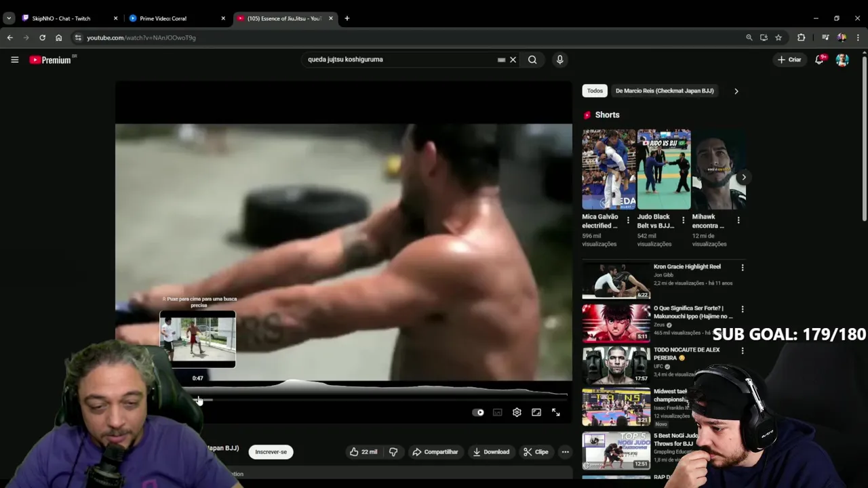Image resolution: width=868 pixels, height=488 pixels.
Task: Go to the browser home page
Action: tap(58, 38)
